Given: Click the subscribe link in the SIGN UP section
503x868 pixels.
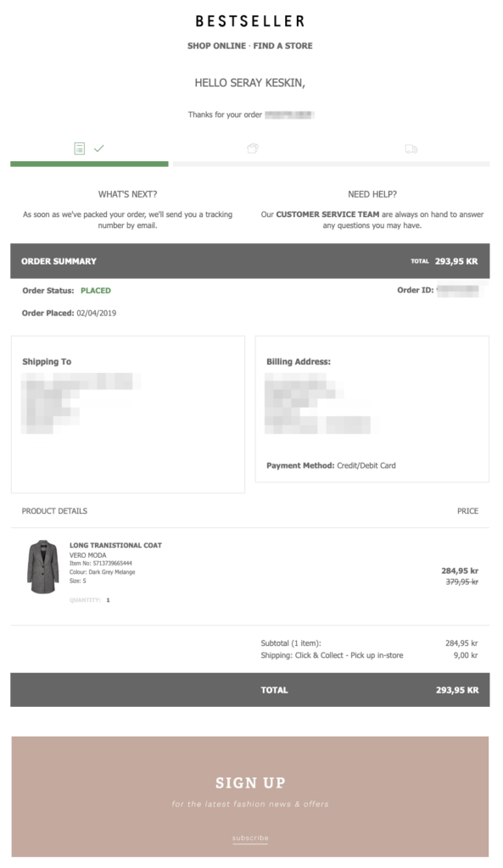Looking at the screenshot, I should point(250,836).
